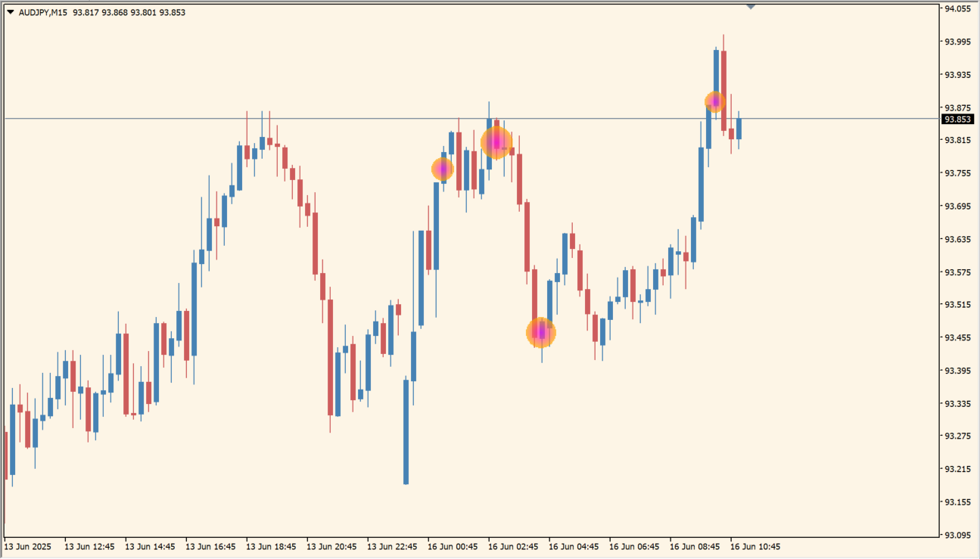Click the 93.155 price axis label
The image size is (980, 559).
[x=957, y=502]
